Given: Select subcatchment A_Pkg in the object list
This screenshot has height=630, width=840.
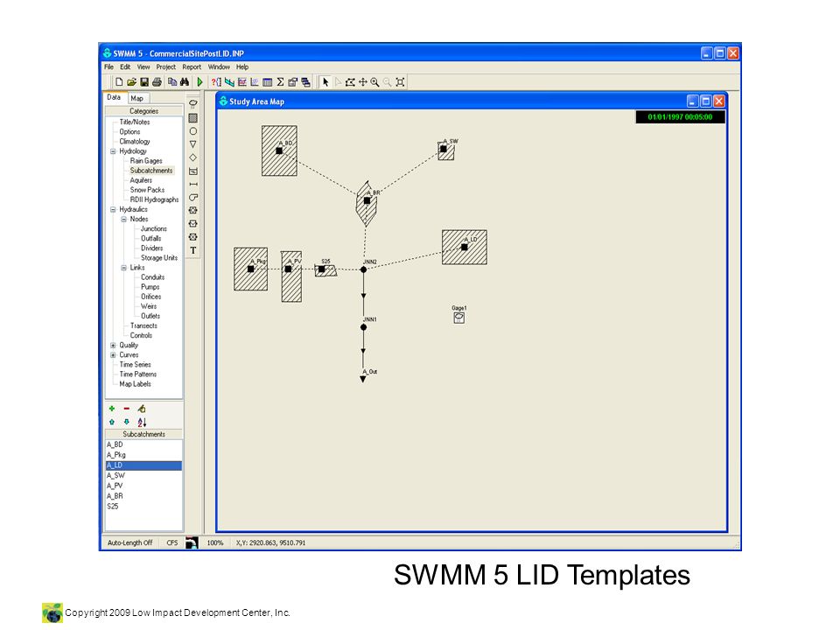Looking at the screenshot, I should pos(143,455).
